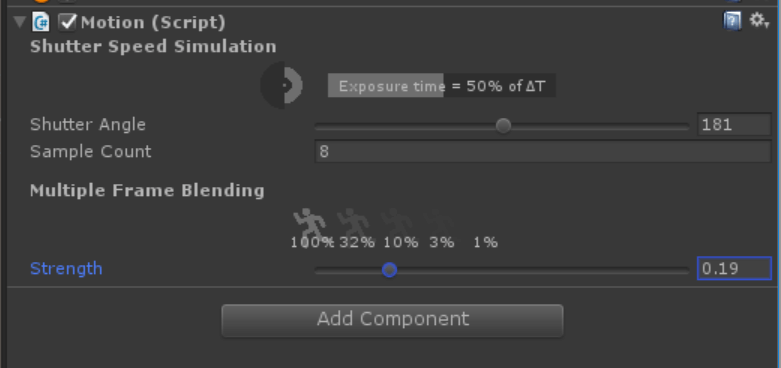Select the Shutter Angle value field showing 181

[x=734, y=124]
